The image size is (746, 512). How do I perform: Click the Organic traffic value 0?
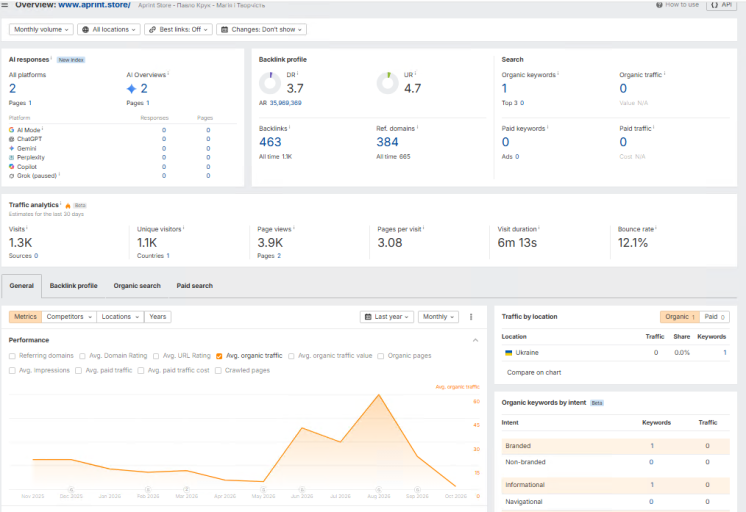click(x=623, y=89)
